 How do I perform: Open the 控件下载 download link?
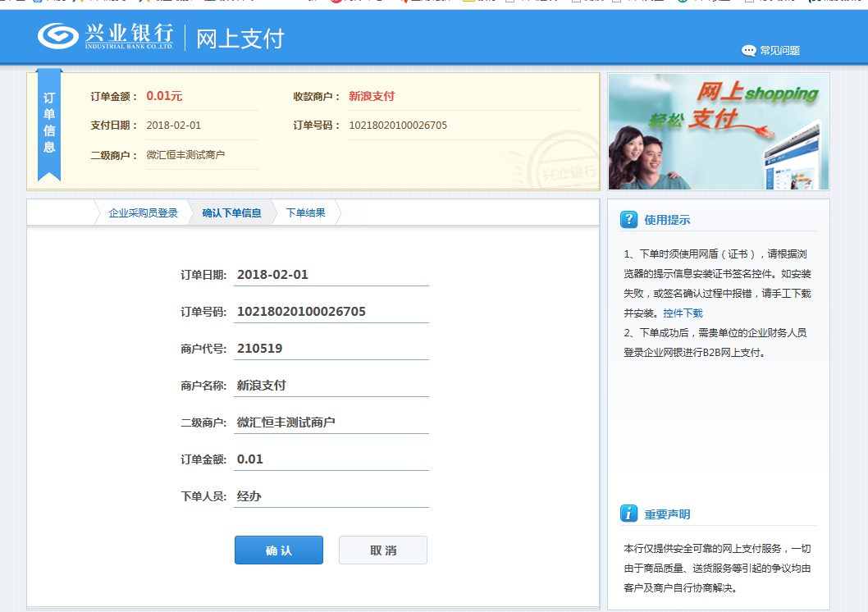click(683, 313)
